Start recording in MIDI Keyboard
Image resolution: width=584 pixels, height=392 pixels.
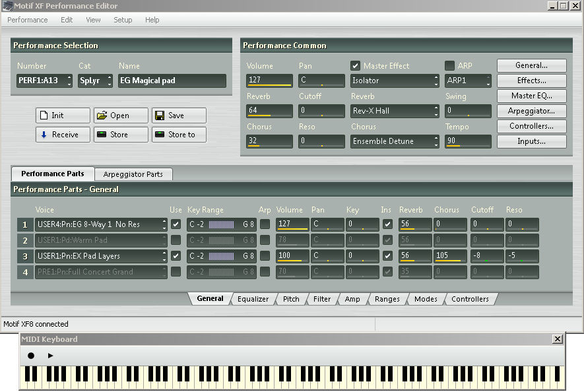tap(31, 356)
